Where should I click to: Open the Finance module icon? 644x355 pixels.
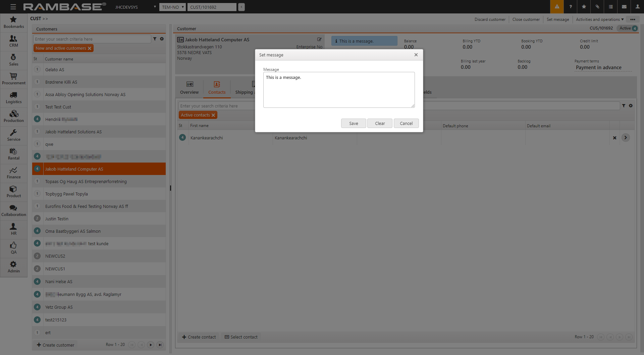coord(13,173)
